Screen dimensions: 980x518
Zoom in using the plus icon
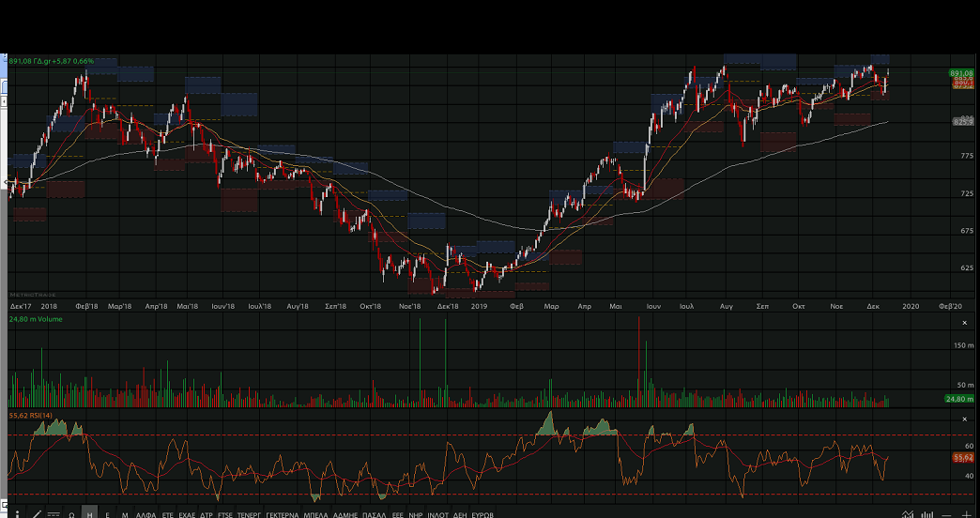(x=967, y=513)
